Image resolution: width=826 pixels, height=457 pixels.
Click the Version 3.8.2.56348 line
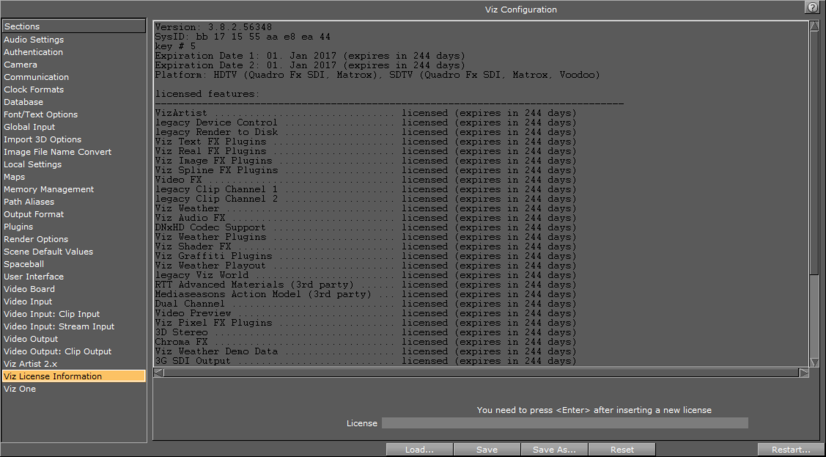click(x=213, y=27)
